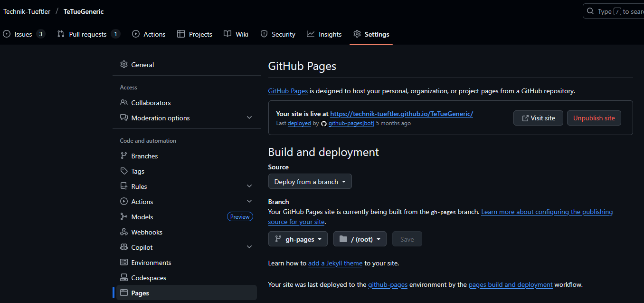The height and width of the screenshot is (303, 644).
Task: Click the Issues count badge 3
Action: pos(41,34)
